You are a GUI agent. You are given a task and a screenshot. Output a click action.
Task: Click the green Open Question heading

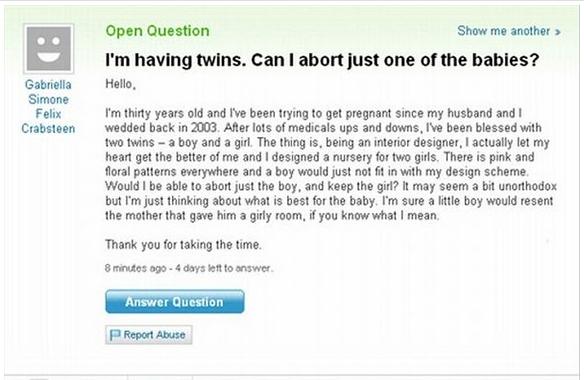(157, 31)
